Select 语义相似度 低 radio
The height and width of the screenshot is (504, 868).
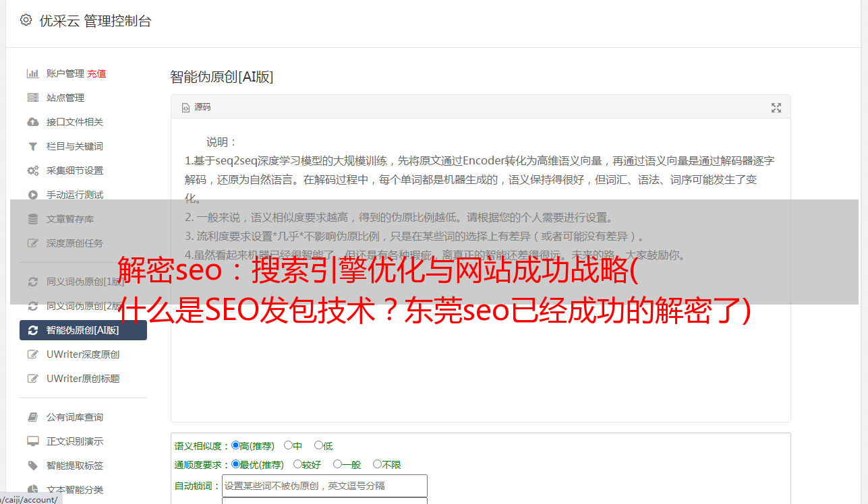(318, 445)
